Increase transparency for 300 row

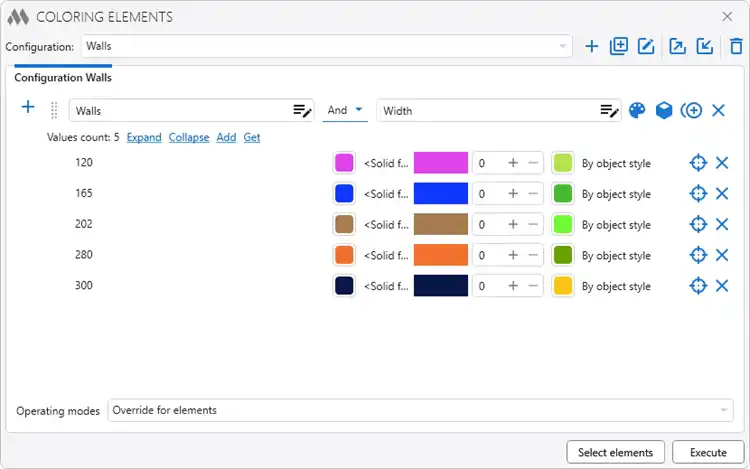tap(513, 286)
